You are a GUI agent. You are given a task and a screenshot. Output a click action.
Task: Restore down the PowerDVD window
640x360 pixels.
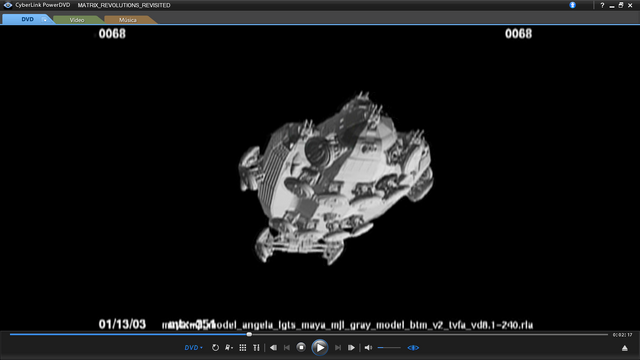[x=621, y=5]
